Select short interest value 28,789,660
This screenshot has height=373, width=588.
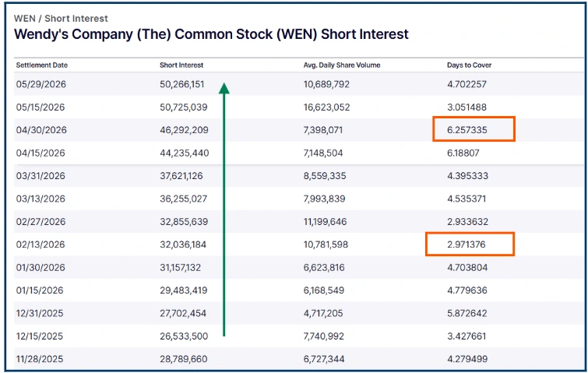tap(183, 359)
